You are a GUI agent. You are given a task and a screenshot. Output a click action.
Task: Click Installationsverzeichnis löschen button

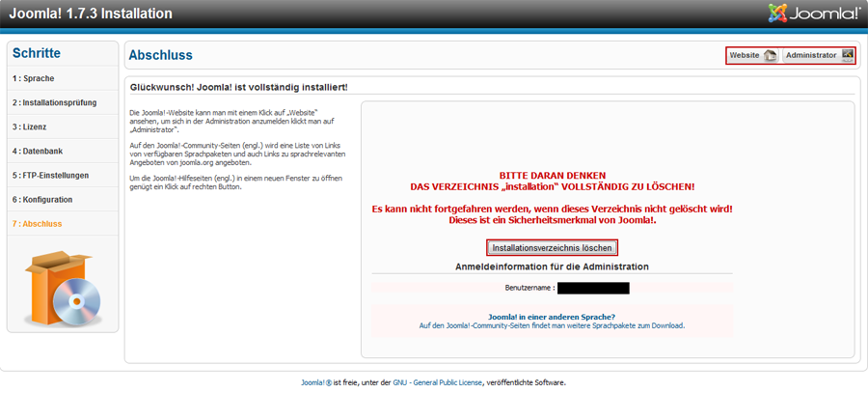(552, 247)
